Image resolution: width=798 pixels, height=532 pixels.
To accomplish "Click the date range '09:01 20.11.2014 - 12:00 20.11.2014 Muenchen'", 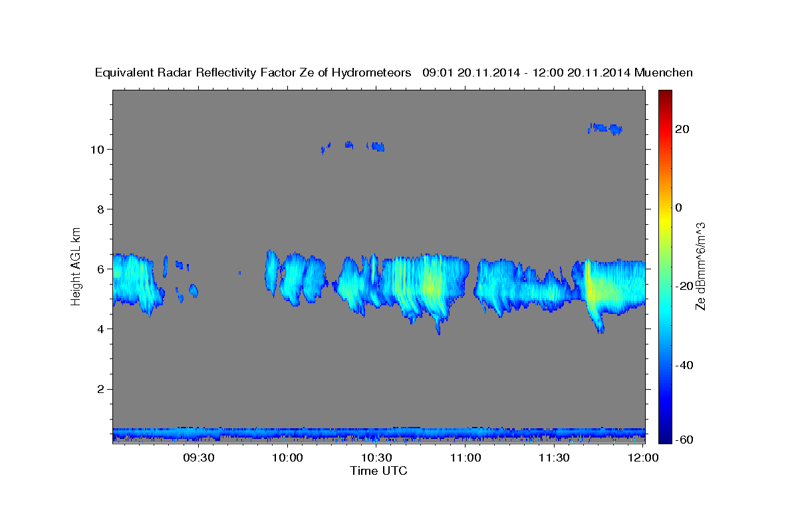I will [x=557, y=73].
